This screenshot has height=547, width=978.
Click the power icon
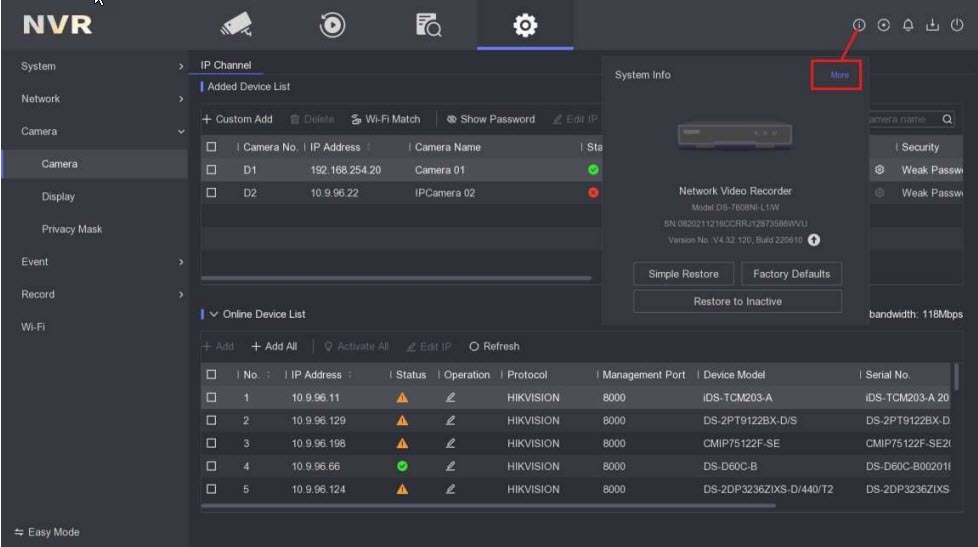957,26
